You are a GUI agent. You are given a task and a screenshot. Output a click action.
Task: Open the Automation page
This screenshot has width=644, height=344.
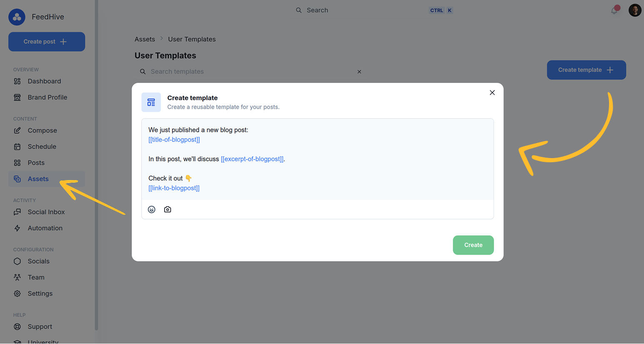click(45, 228)
